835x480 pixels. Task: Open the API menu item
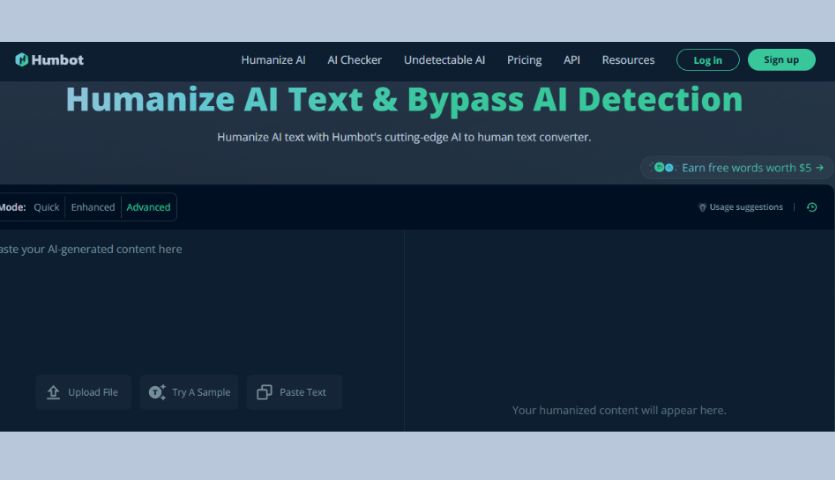coord(571,60)
